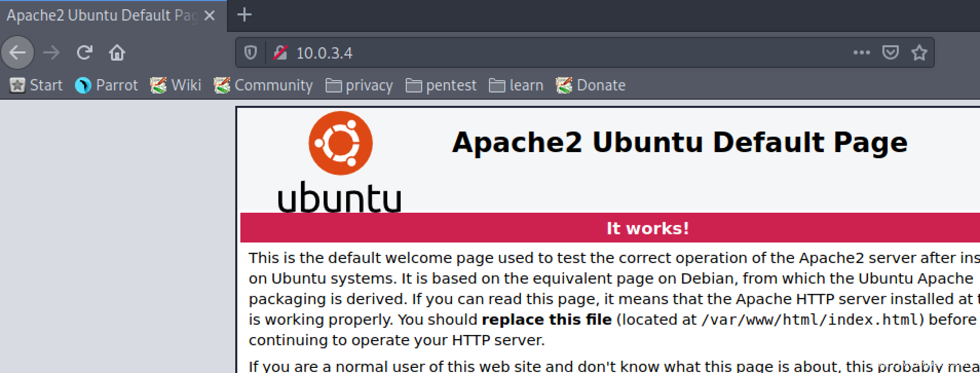
Task: Click the Back navigation arrow
Action: click(17, 52)
